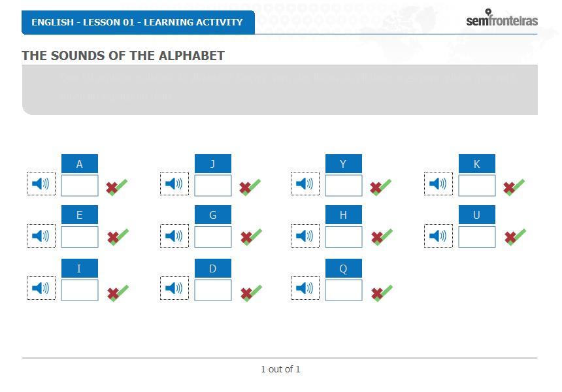This screenshot has height=392, width=562.
Task: Play the audio for letter I
Action: 41,288
